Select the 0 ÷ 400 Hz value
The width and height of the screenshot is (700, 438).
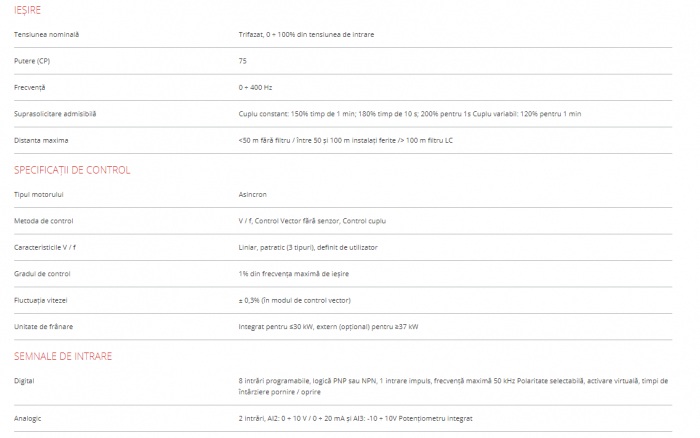(256, 87)
